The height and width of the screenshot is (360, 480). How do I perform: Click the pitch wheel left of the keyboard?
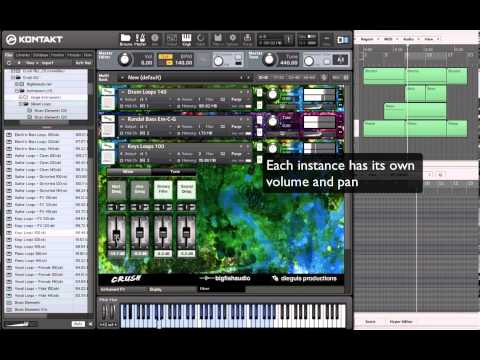click(105, 313)
